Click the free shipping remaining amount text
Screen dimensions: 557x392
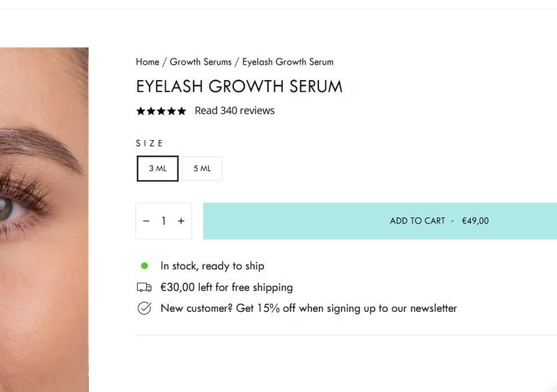[x=226, y=287]
